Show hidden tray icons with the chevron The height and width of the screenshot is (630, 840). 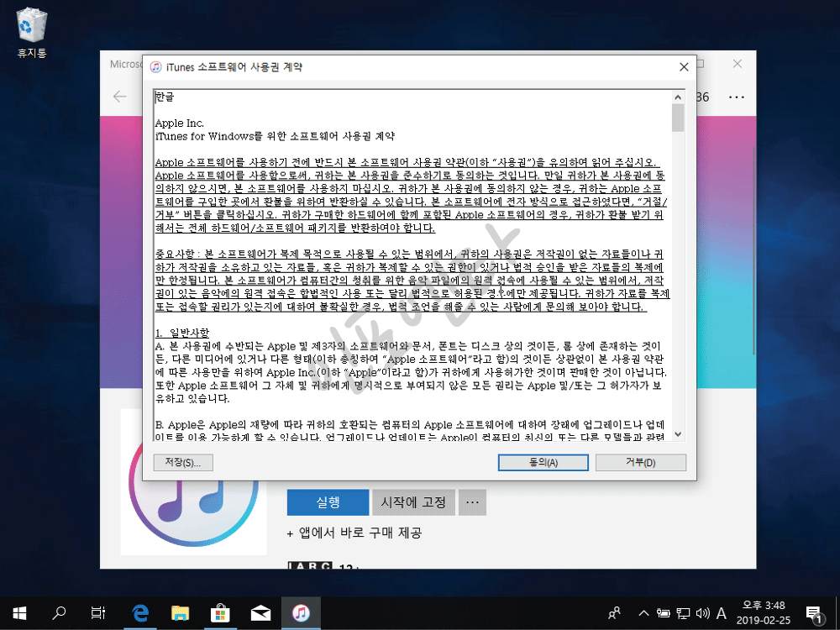click(644, 613)
